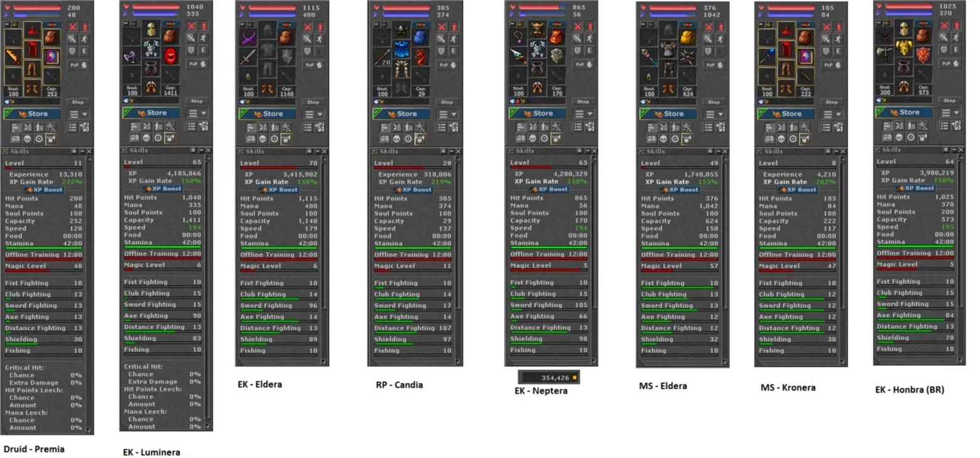Open the hamburger dropdown beside Store in EK - Luminera
980x458 pixels.
pos(197,113)
